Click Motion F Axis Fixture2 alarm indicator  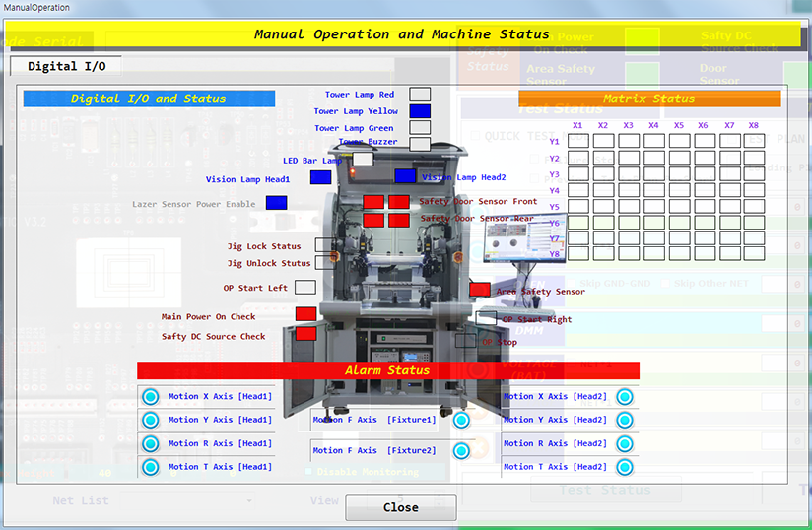461,451
